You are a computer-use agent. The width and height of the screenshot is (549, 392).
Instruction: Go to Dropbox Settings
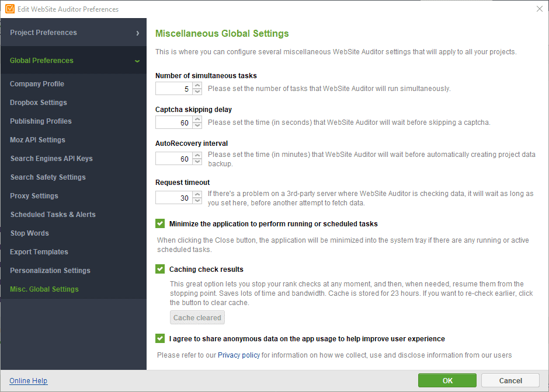[x=38, y=103]
